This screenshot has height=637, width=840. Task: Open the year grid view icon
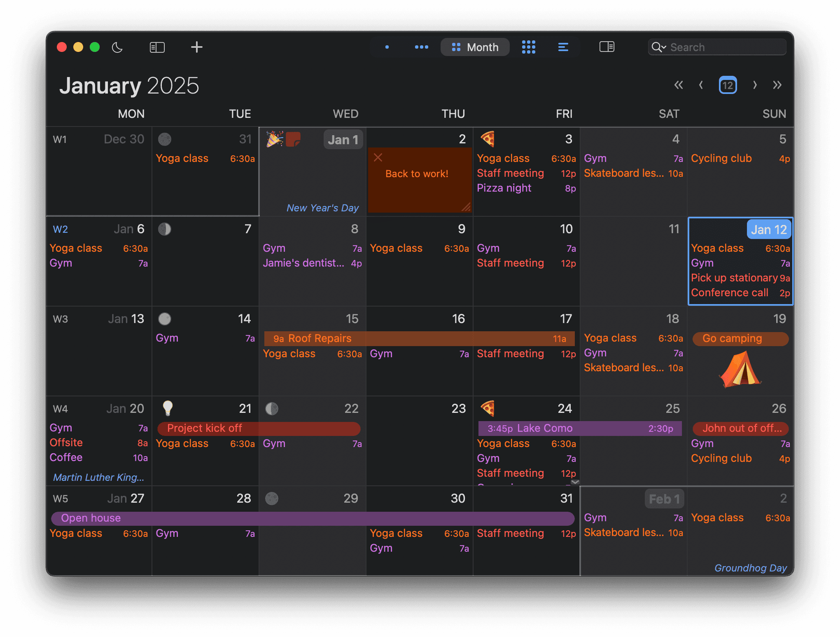coord(529,47)
